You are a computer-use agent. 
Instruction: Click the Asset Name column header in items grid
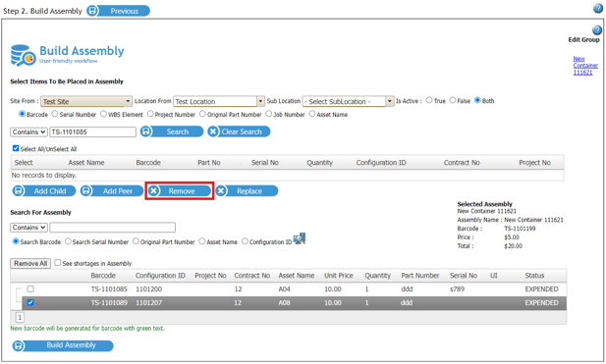[x=86, y=163]
